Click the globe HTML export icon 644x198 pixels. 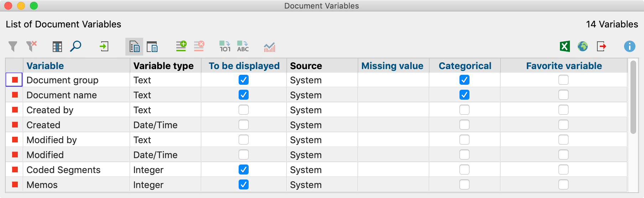[583, 46]
